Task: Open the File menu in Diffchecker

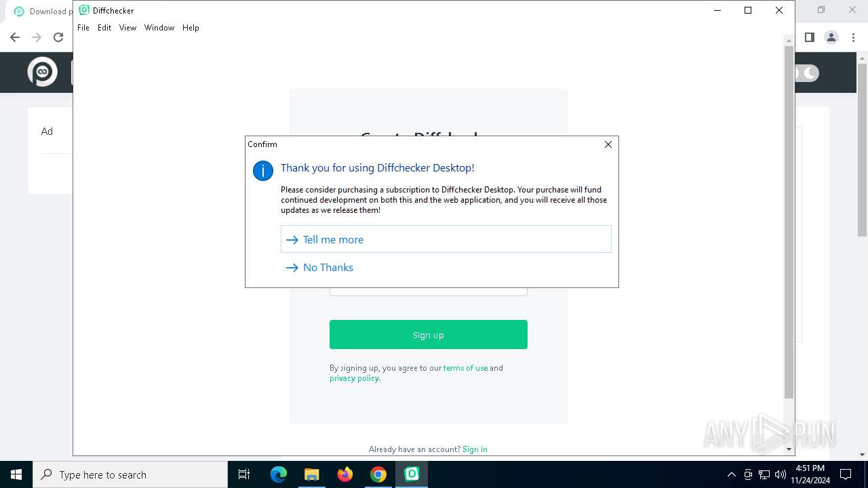Action: [83, 28]
